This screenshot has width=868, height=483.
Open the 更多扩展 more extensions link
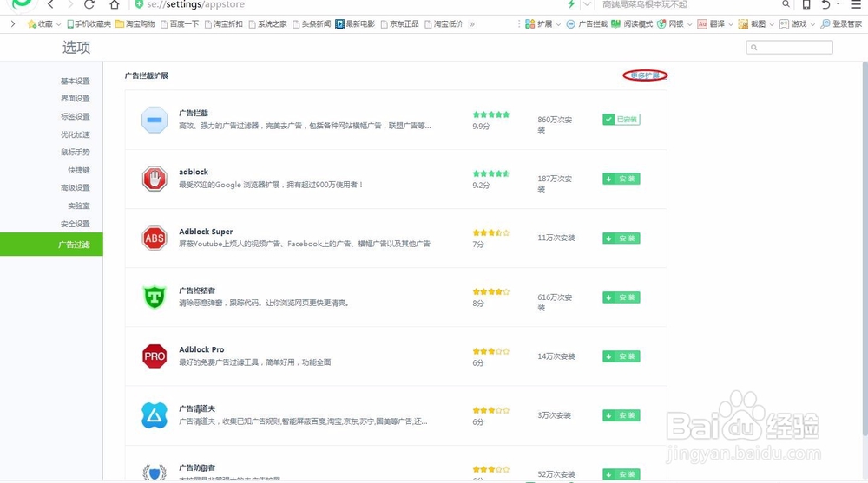click(x=645, y=75)
